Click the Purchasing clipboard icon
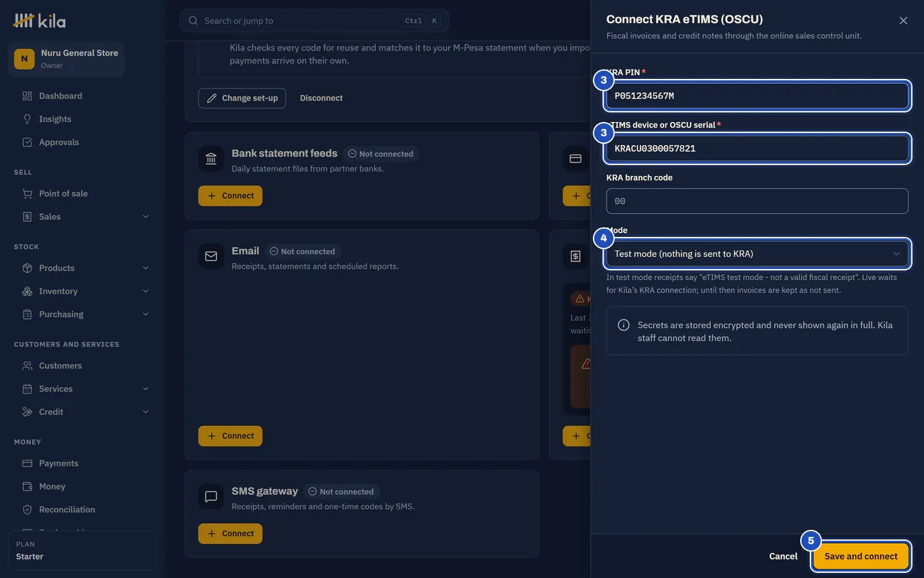The image size is (924, 578). tap(27, 314)
